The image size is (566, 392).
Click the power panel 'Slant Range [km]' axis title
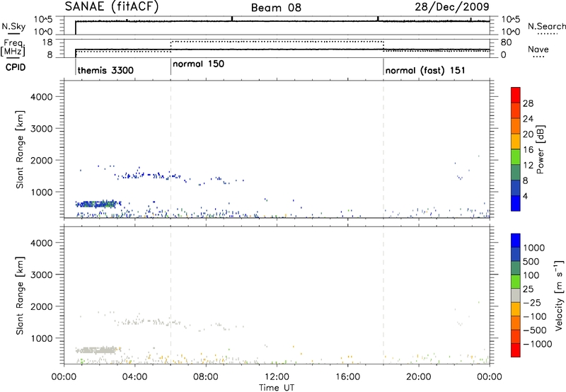click(20, 149)
